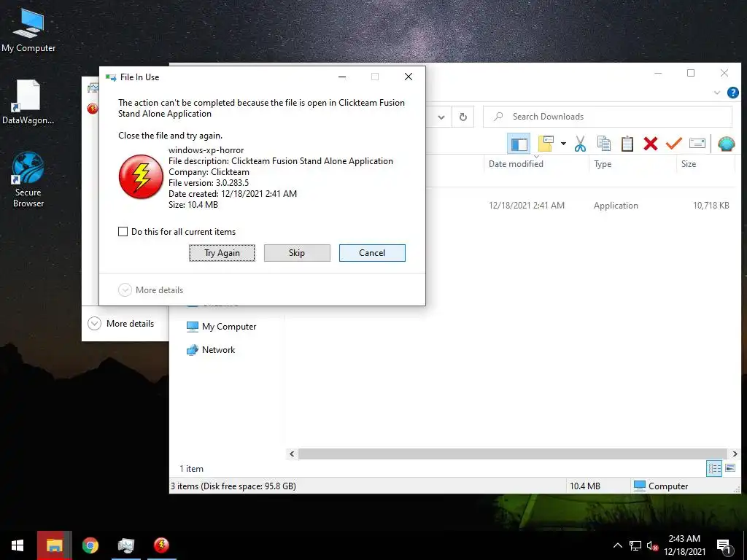747x560 pixels.
Task: Click the muted volume tray icon
Action: 652,545
